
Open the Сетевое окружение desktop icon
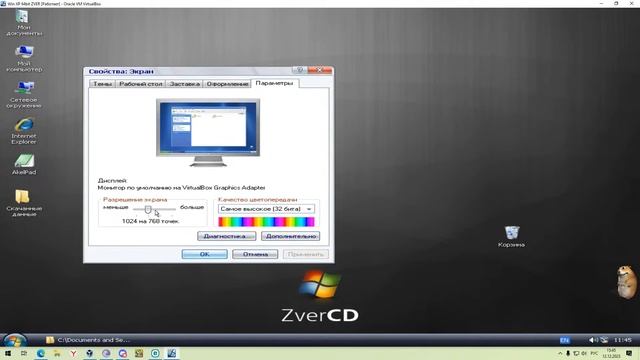(x=24, y=94)
